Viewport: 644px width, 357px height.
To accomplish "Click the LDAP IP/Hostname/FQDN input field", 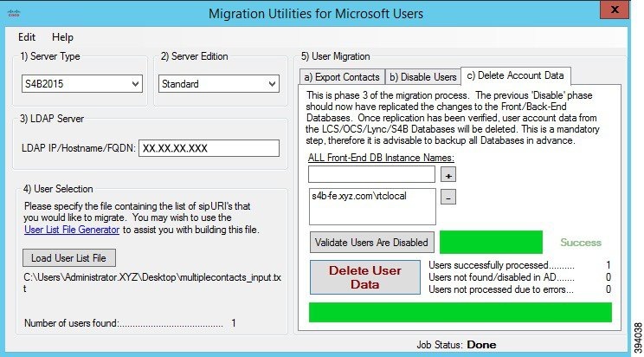I will 209,148.
